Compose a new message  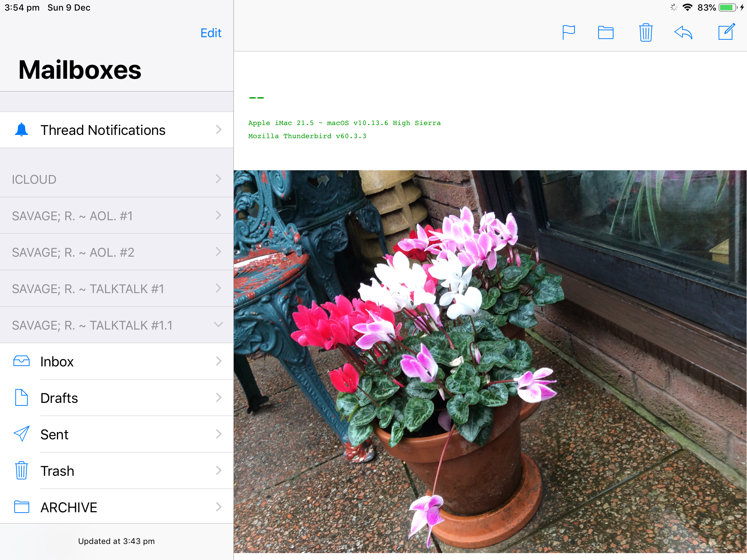tap(726, 32)
